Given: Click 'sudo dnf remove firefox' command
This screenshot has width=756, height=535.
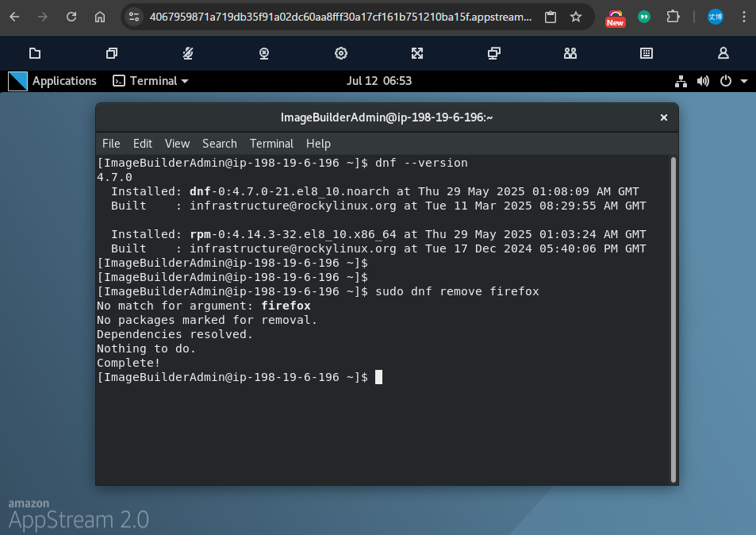Looking at the screenshot, I should [x=457, y=292].
